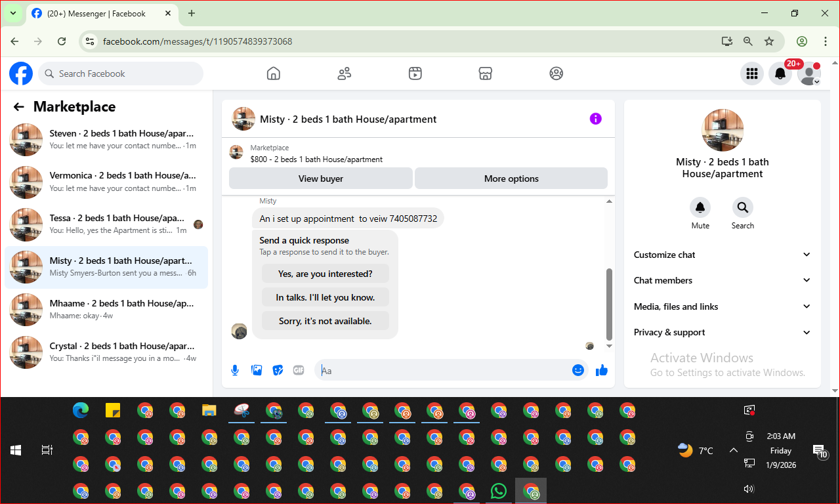The image size is (840, 504).
Task: Expand the Privacy & support section
Action: [x=722, y=332]
